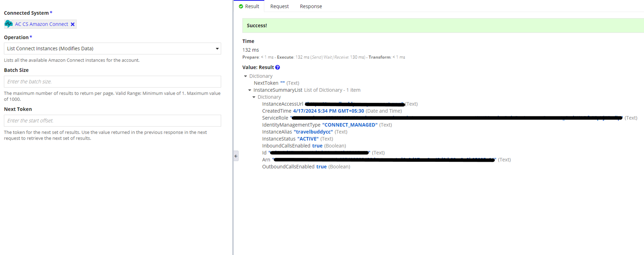Collapse the left pane with arrow handle

236,156
